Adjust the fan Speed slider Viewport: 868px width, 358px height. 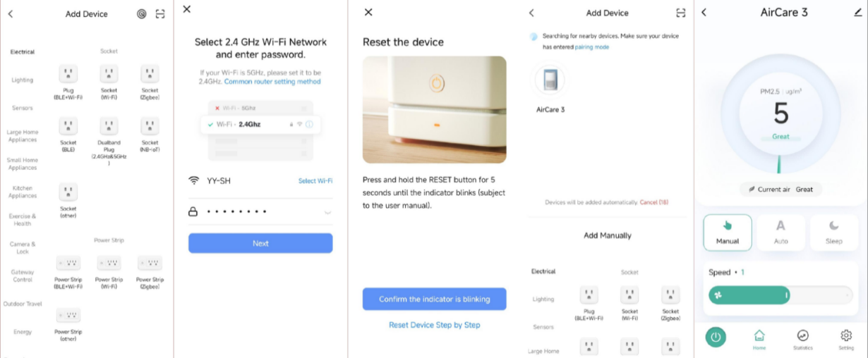click(x=780, y=295)
